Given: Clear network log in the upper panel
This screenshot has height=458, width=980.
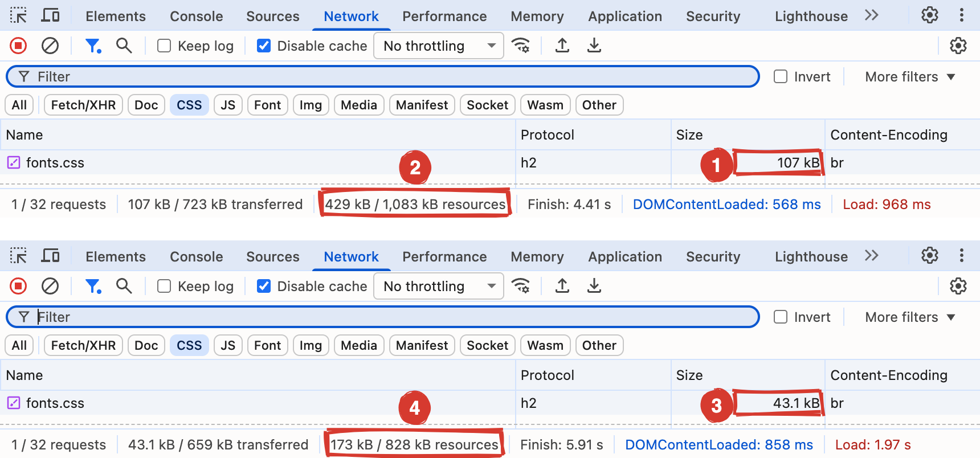Looking at the screenshot, I should (x=50, y=46).
